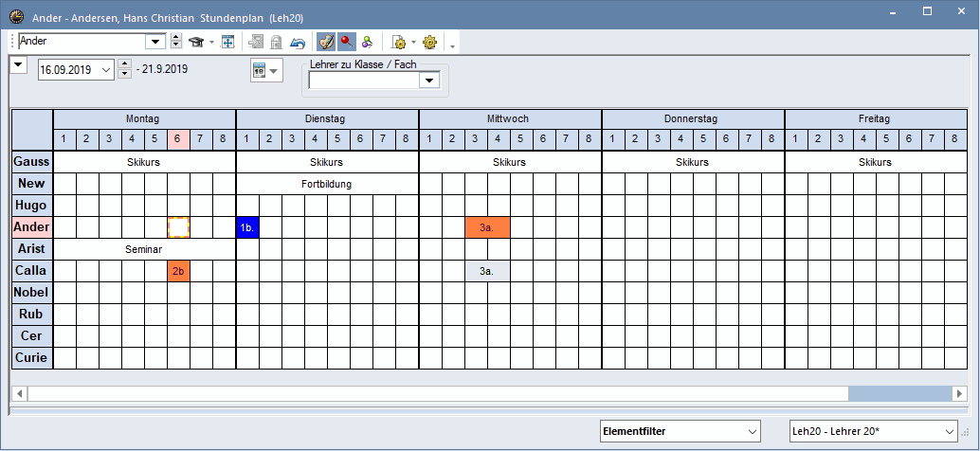Click the orange 2b lesson on Monday

(178, 271)
